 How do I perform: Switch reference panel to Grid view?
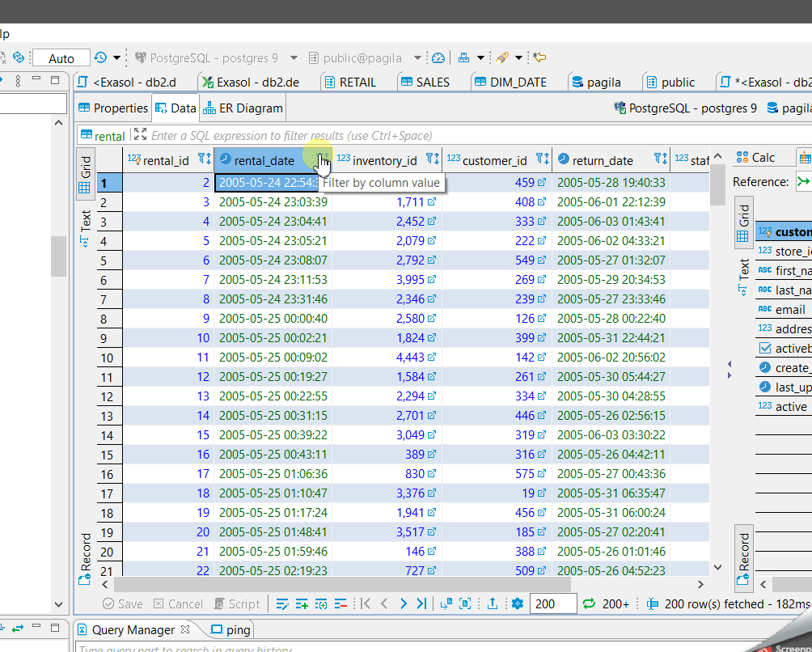pos(743,222)
